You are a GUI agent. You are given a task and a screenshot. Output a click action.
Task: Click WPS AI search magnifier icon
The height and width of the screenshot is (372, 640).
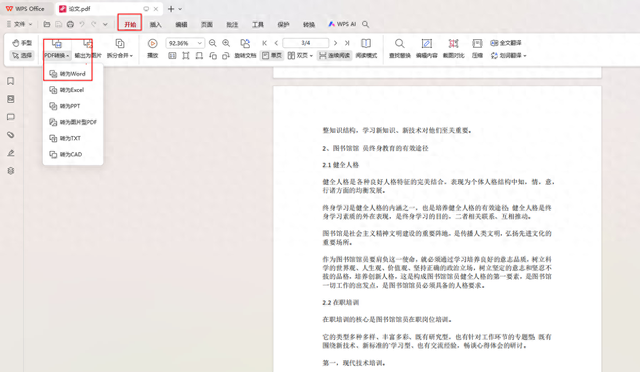(x=366, y=25)
